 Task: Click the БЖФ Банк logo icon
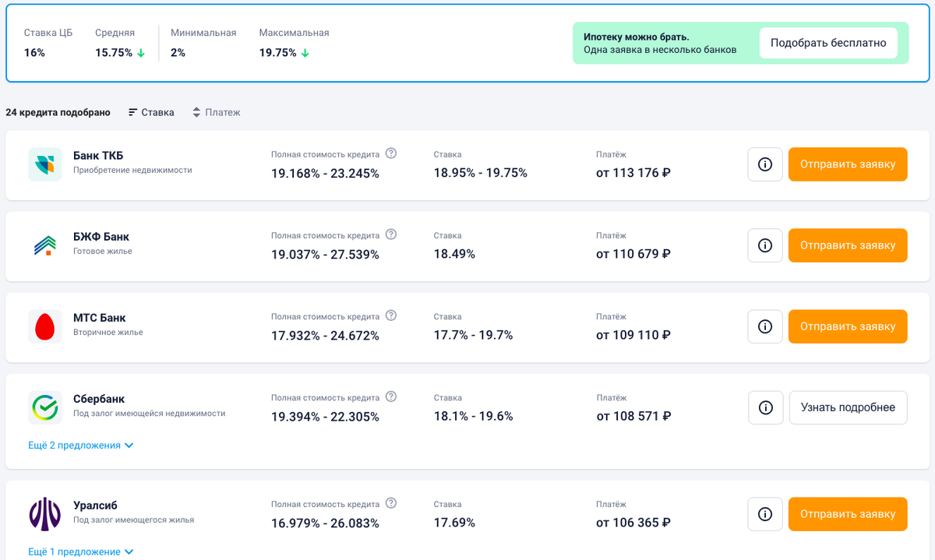45,245
